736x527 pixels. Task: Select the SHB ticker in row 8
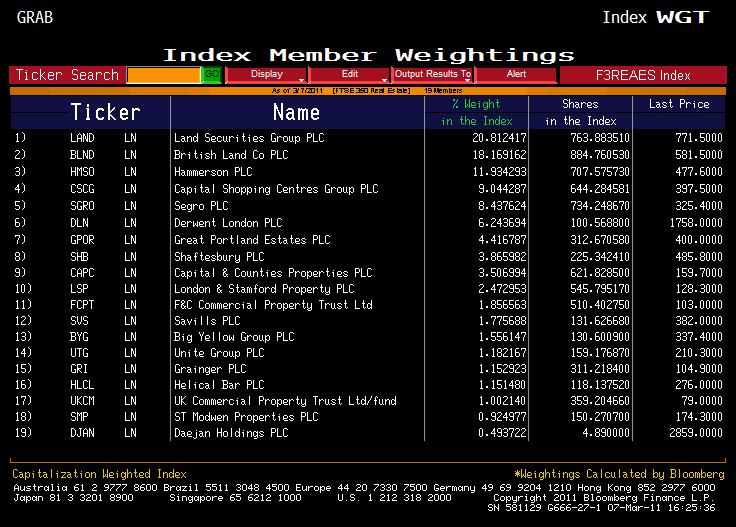click(79, 257)
